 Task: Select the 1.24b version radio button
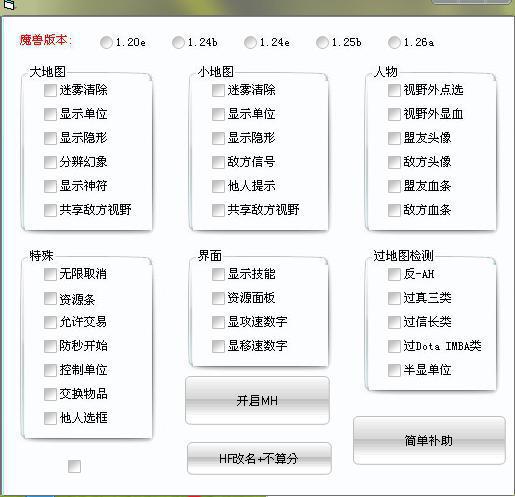178,42
